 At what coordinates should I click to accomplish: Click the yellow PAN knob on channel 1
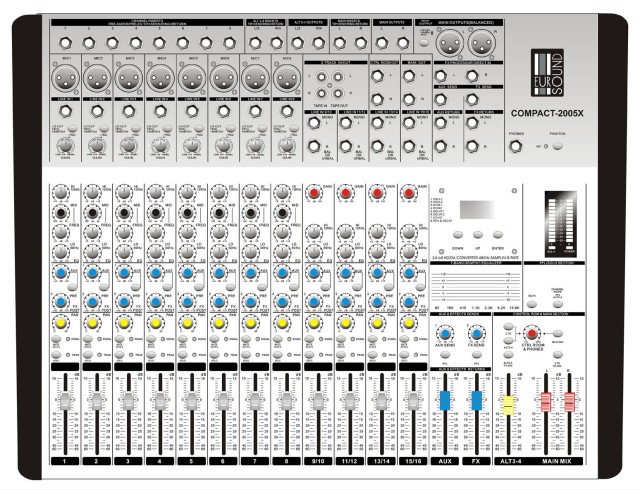(x=61, y=323)
